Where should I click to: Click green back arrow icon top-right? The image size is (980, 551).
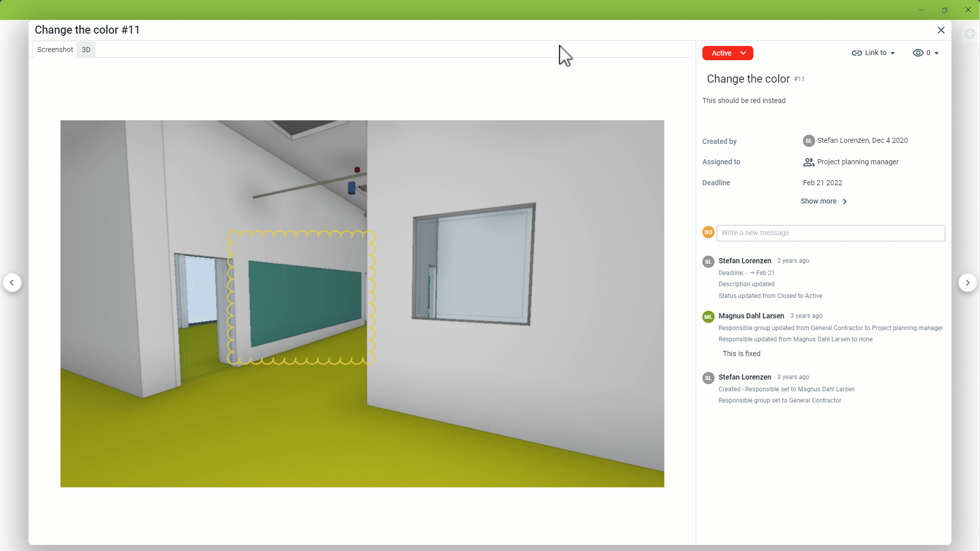[x=970, y=34]
